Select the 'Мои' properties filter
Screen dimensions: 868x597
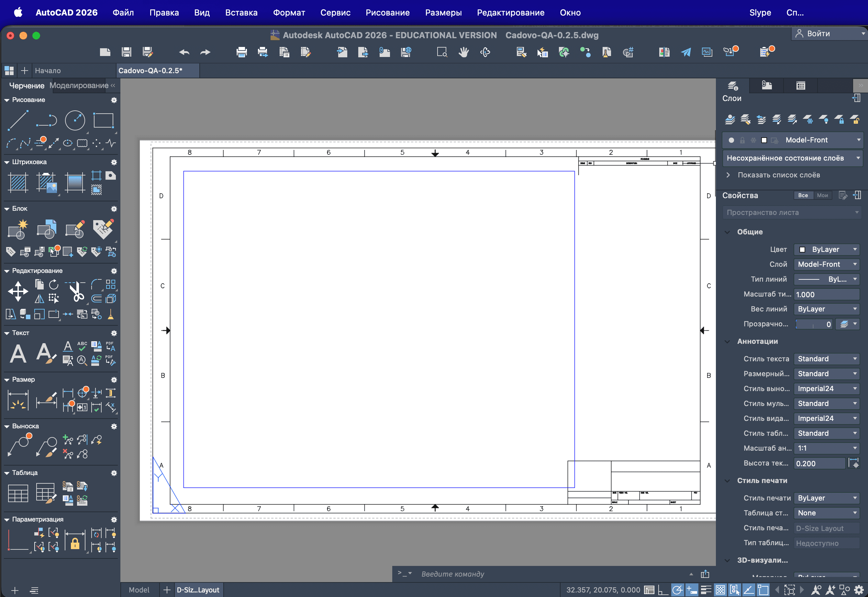tap(822, 195)
